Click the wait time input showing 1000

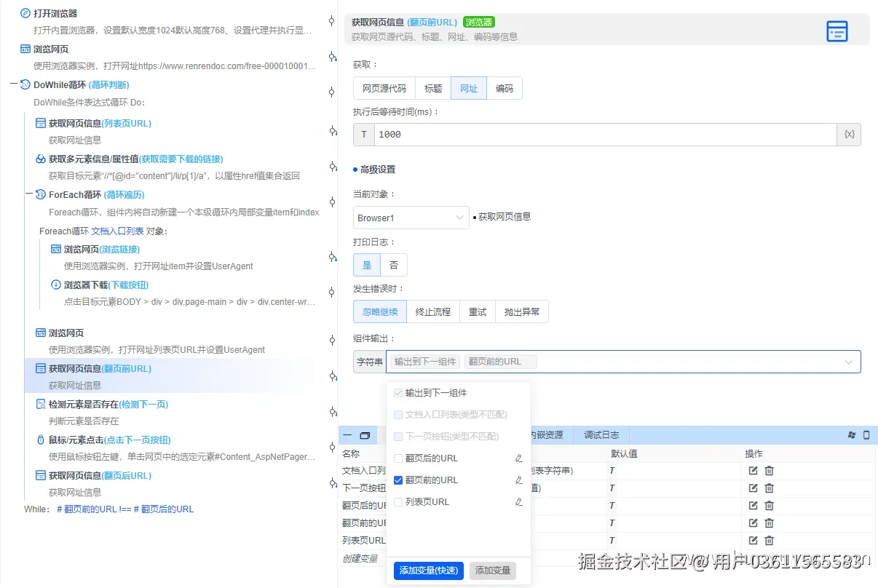(606, 135)
